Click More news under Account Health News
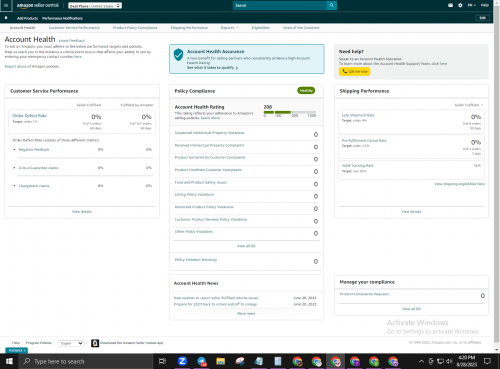This screenshot has height=369, width=500. pyautogui.click(x=246, y=314)
